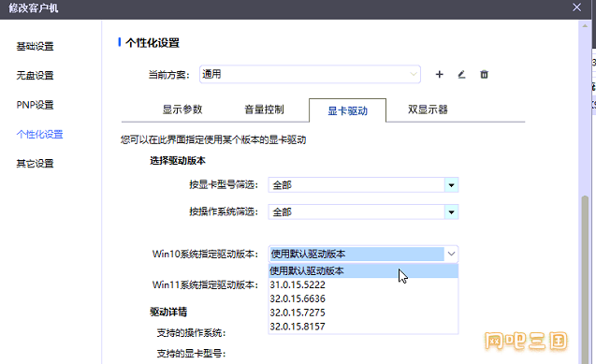Viewport: 596px width, 364px height.
Task: Delete current scheme with trash icon
Action: (x=484, y=75)
